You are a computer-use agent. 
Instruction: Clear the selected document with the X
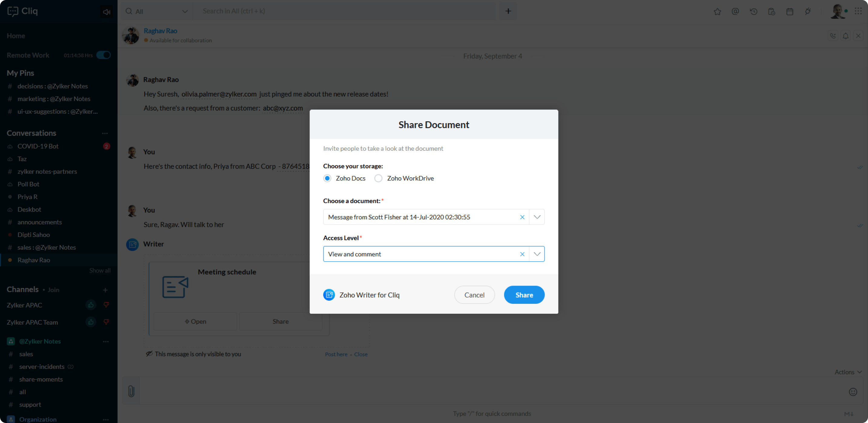[522, 217]
